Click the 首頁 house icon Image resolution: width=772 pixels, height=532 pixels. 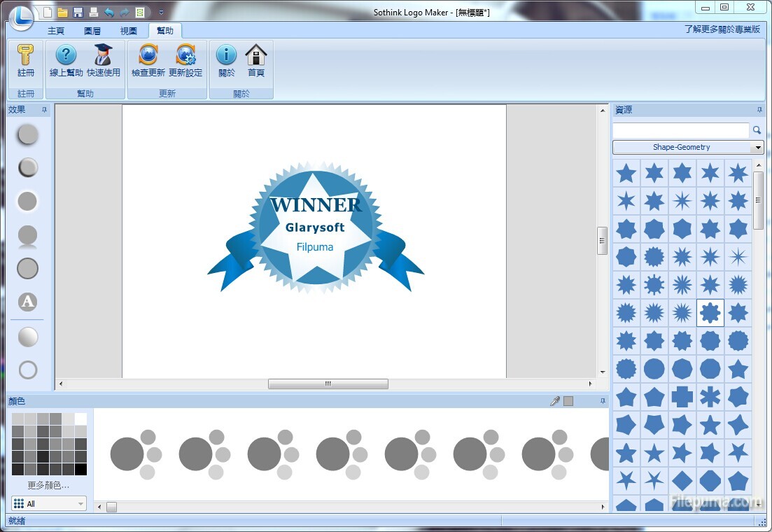pyautogui.click(x=256, y=61)
